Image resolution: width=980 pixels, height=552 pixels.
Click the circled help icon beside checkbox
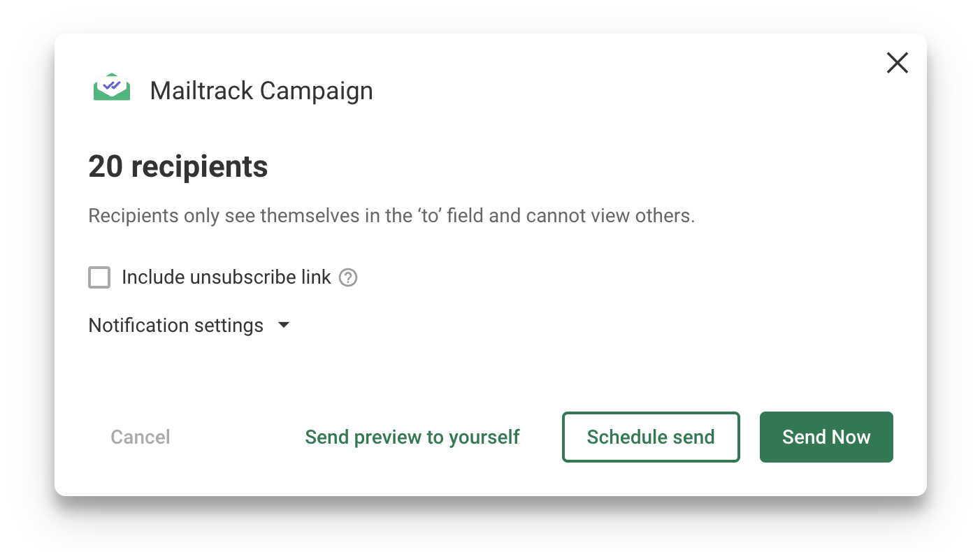pyautogui.click(x=348, y=277)
